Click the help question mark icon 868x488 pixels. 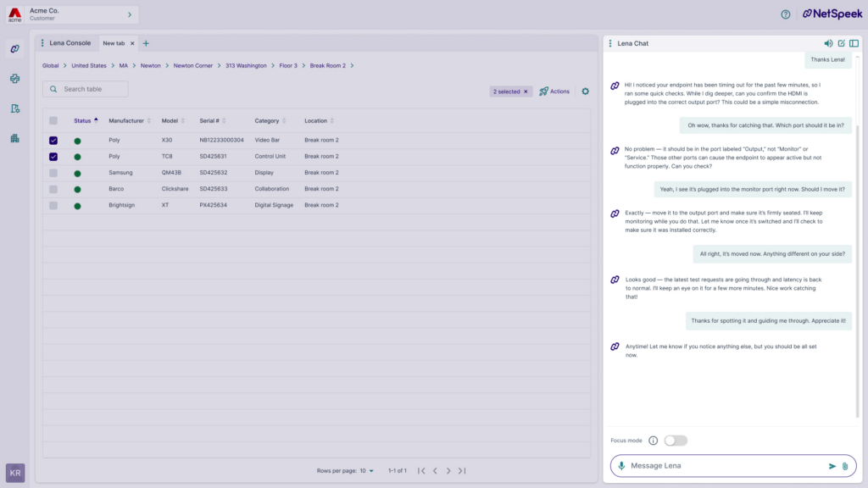785,14
